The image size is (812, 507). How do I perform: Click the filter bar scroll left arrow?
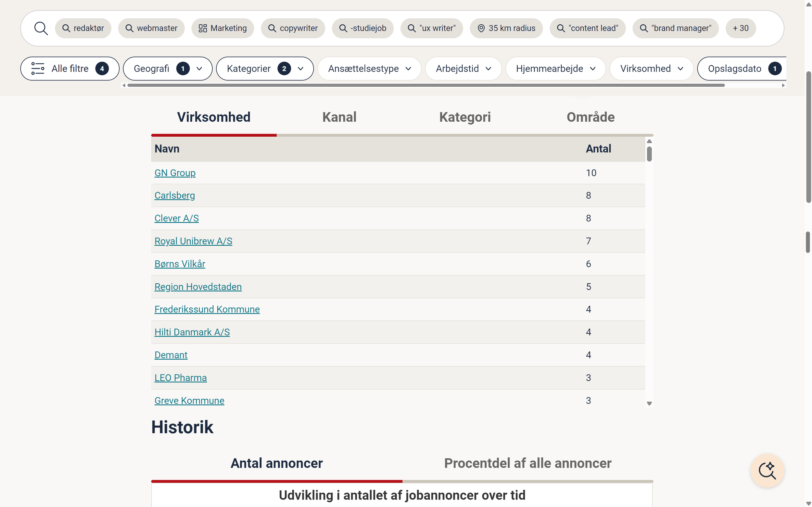124,85
